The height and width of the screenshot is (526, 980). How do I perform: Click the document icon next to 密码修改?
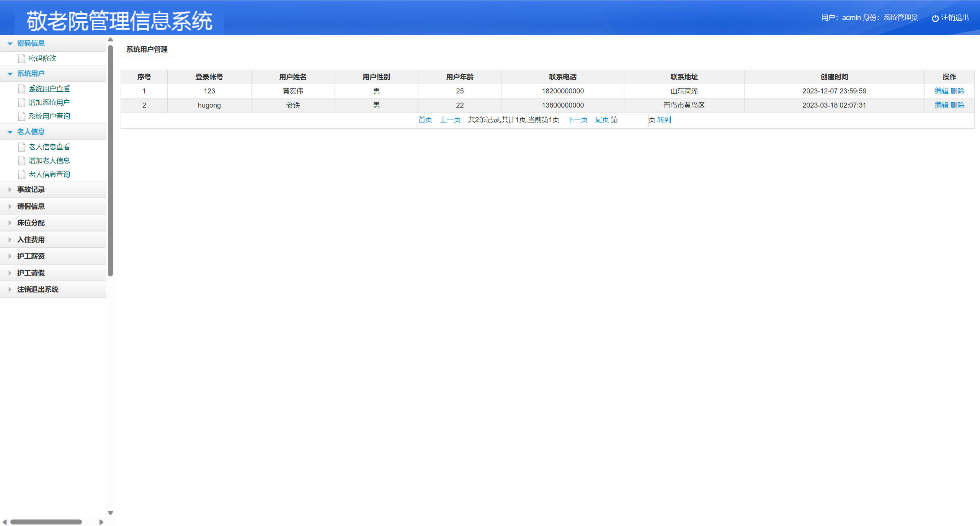pos(22,59)
